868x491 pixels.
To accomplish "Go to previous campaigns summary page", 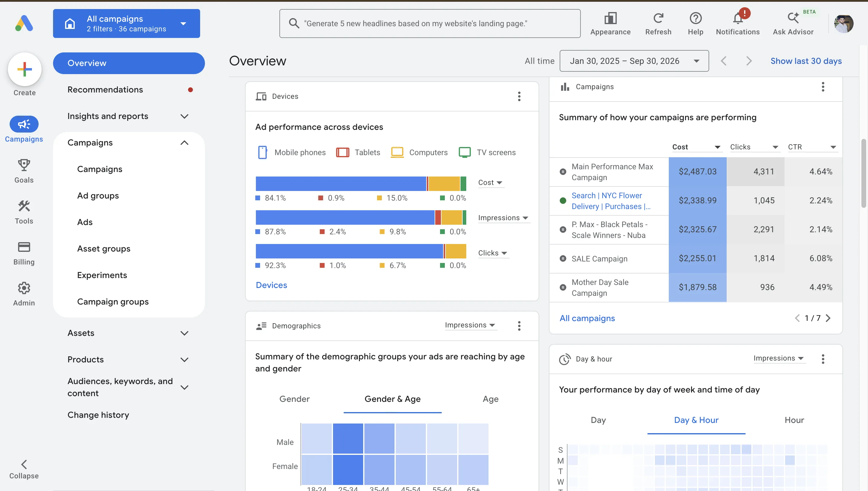I will [797, 318].
